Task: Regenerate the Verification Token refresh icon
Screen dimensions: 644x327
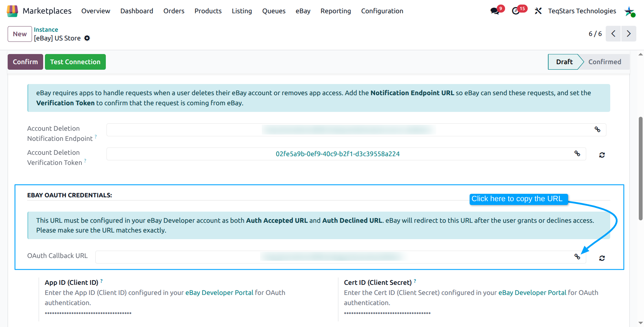Action: click(602, 155)
